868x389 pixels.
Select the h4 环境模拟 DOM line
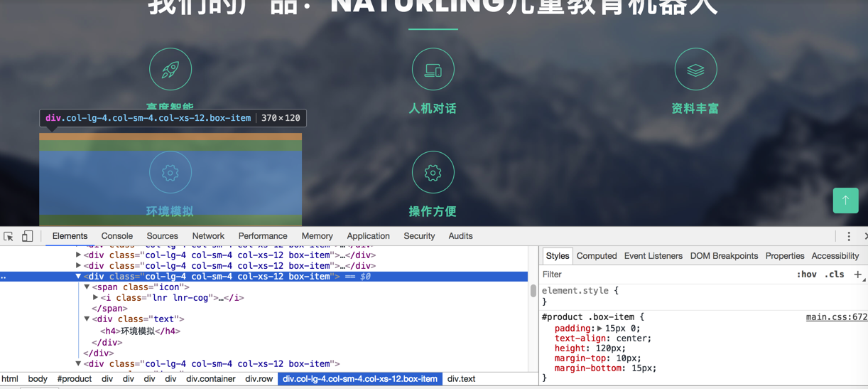click(141, 331)
